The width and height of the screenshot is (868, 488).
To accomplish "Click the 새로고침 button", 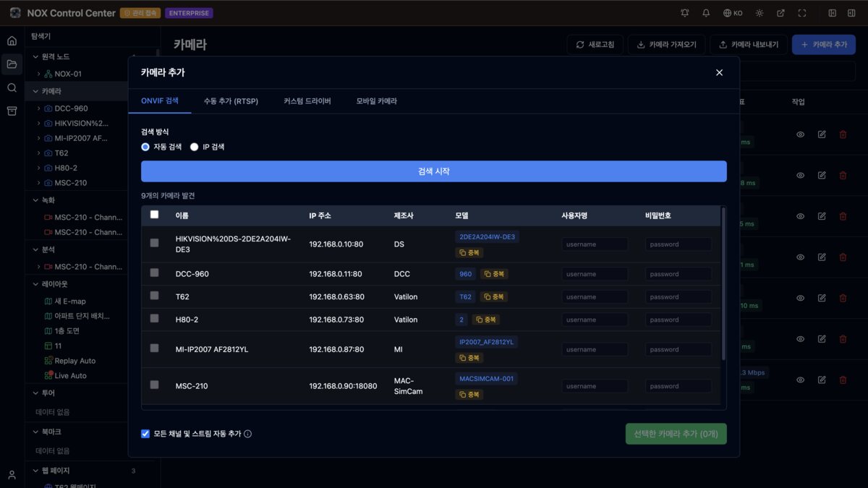I will point(595,45).
